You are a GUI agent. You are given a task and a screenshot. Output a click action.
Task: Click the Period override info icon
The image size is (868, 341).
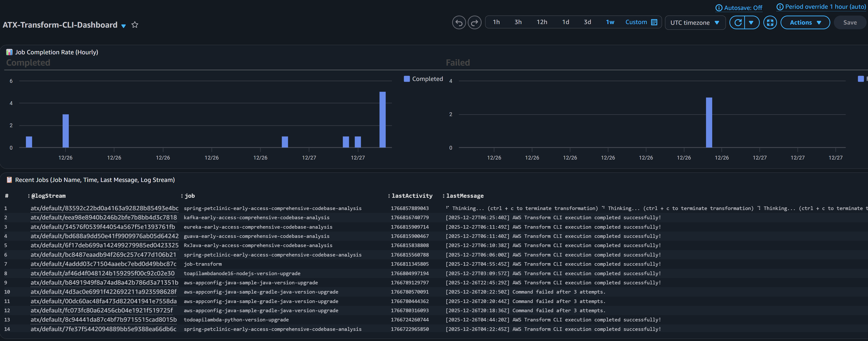[x=780, y=6]
